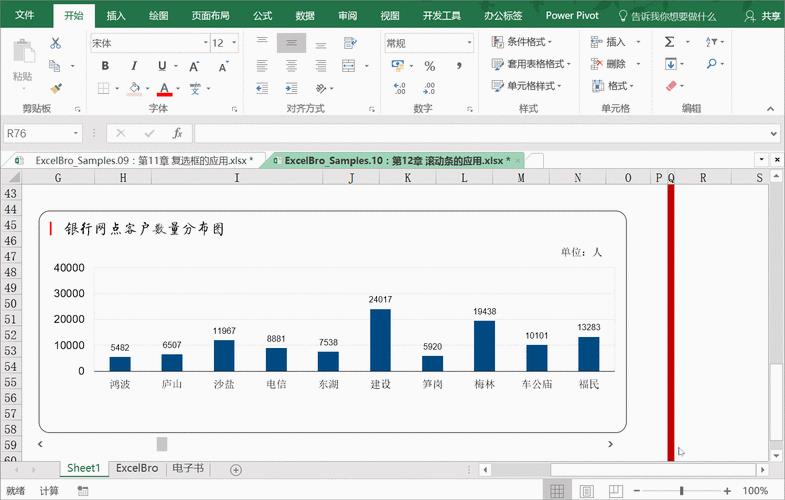Click the text orientation icon

[321, 89]
